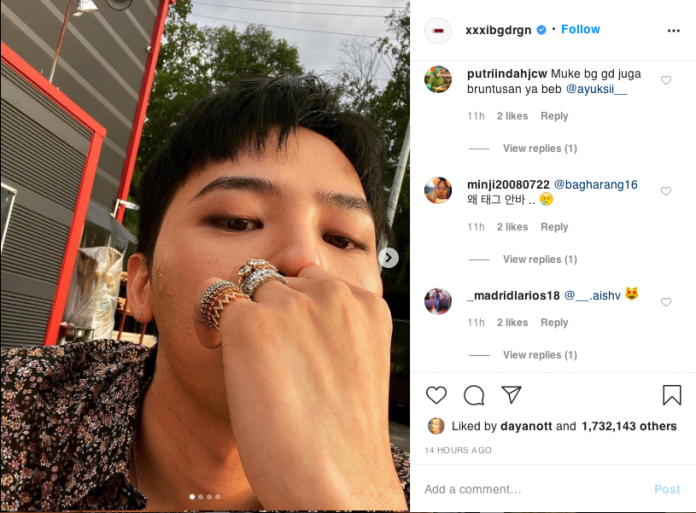Open the @ayuksii__ mention link

tap(596, 89)
